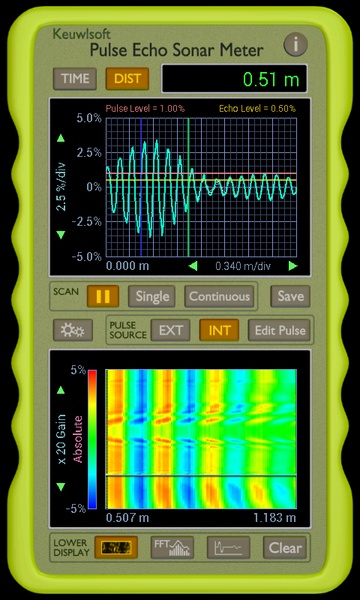360x600 pixels.
Task: Click the horizontal cursor line in heatmap
Action: [201, 476]
